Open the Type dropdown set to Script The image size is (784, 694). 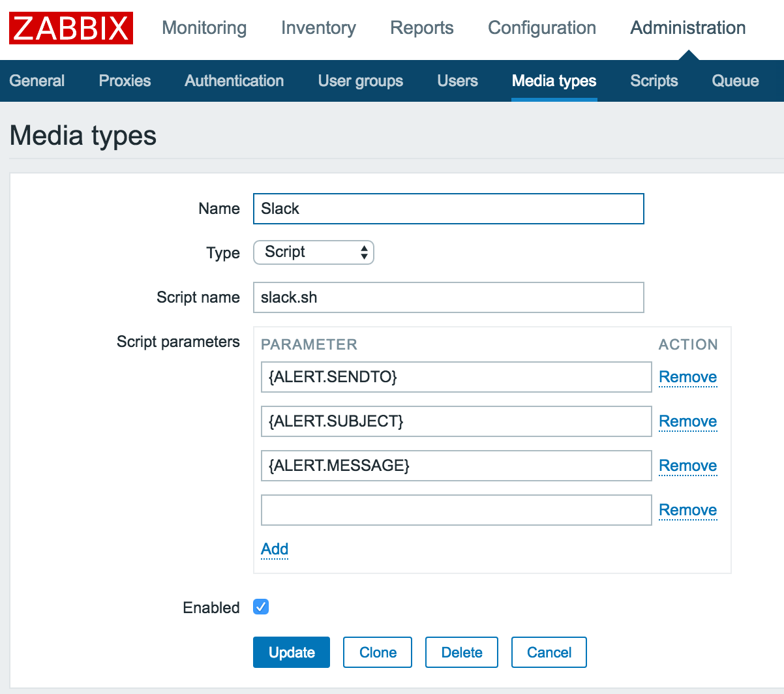314,252
